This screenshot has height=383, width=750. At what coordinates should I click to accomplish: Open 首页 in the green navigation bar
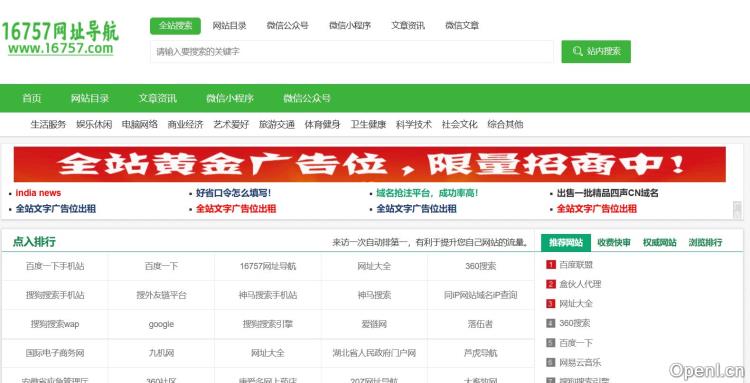point(32,98)
